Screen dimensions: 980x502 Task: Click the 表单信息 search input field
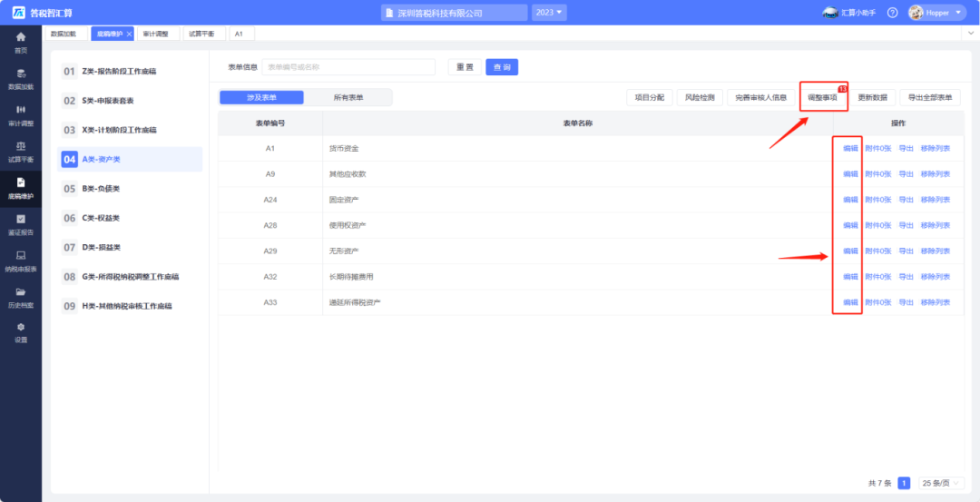click(348, 67)
